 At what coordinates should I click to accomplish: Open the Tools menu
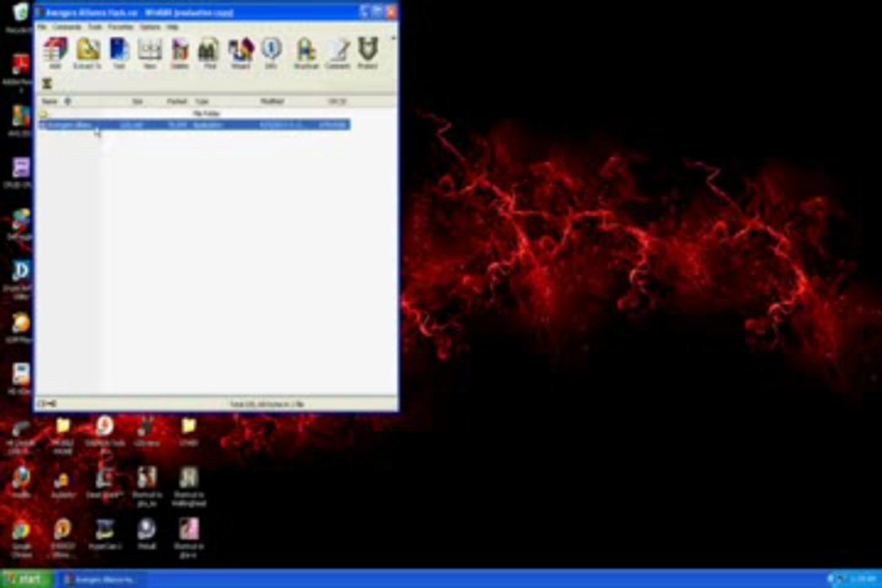pos(95,26)
